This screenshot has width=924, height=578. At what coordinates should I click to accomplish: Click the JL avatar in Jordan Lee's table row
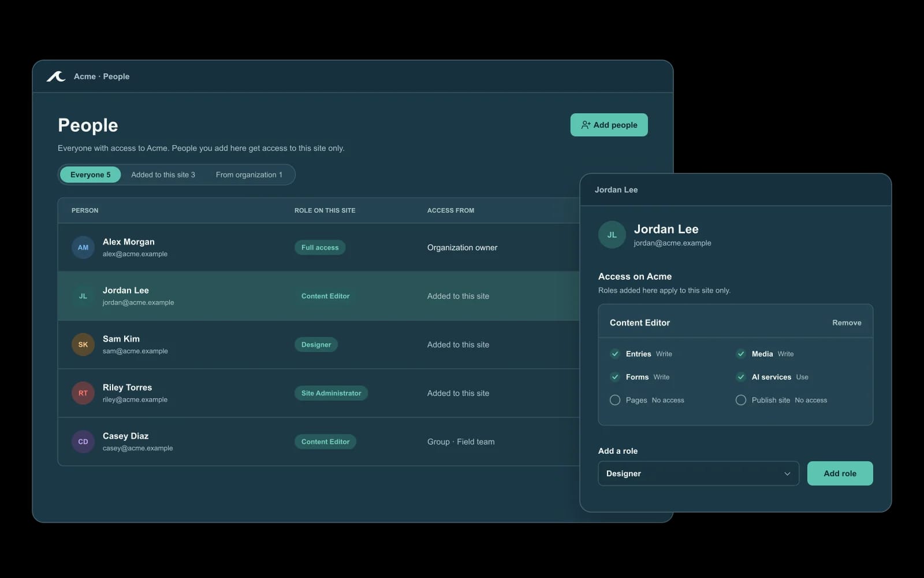[x=83, y=296]
